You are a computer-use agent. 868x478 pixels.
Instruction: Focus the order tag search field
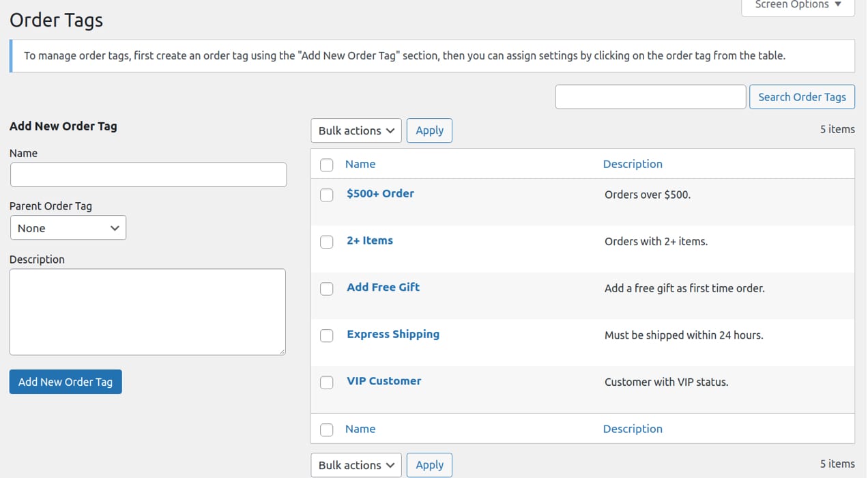(x=650, y=97)
